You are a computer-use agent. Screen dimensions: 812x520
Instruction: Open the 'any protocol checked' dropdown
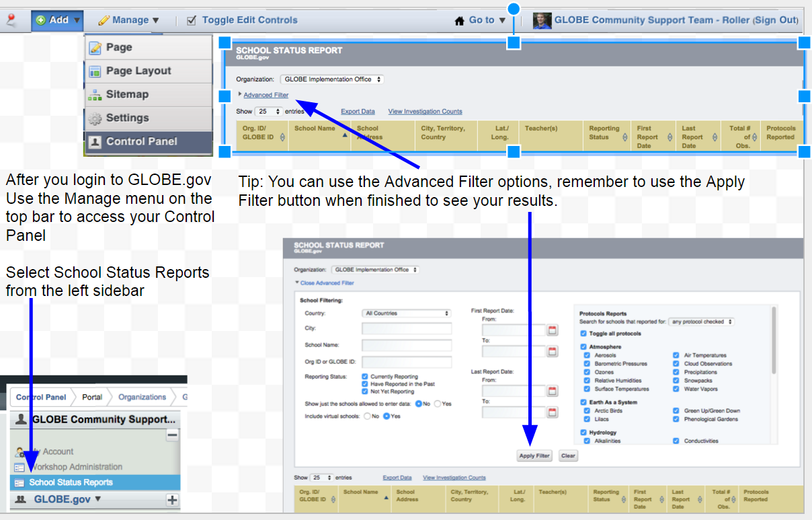click(x=702, y=322)
